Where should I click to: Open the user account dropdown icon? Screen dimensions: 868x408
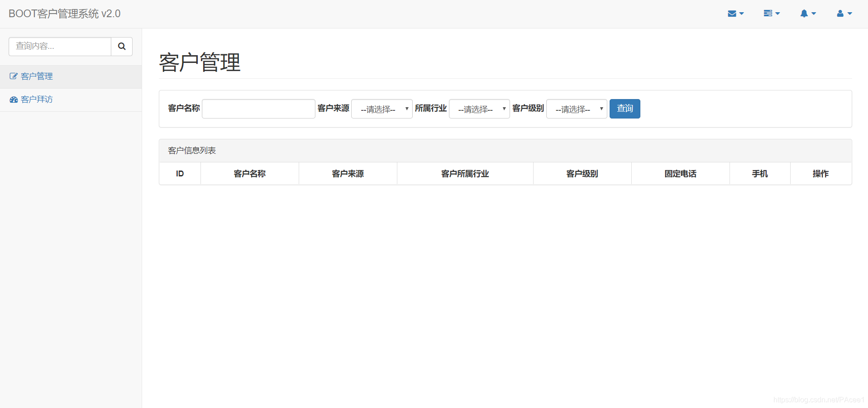[844, 14]
